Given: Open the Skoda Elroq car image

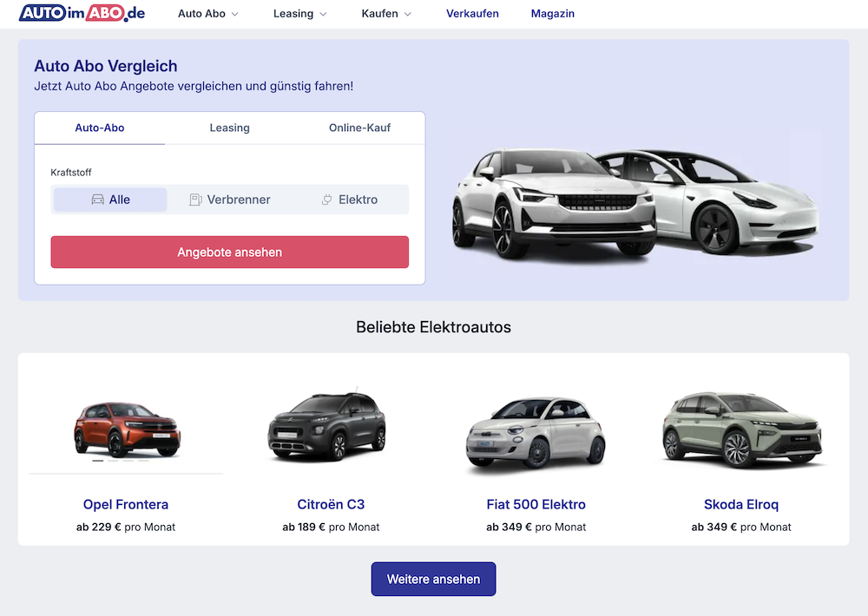Looking at the screenshot, I should click(742, 429).
